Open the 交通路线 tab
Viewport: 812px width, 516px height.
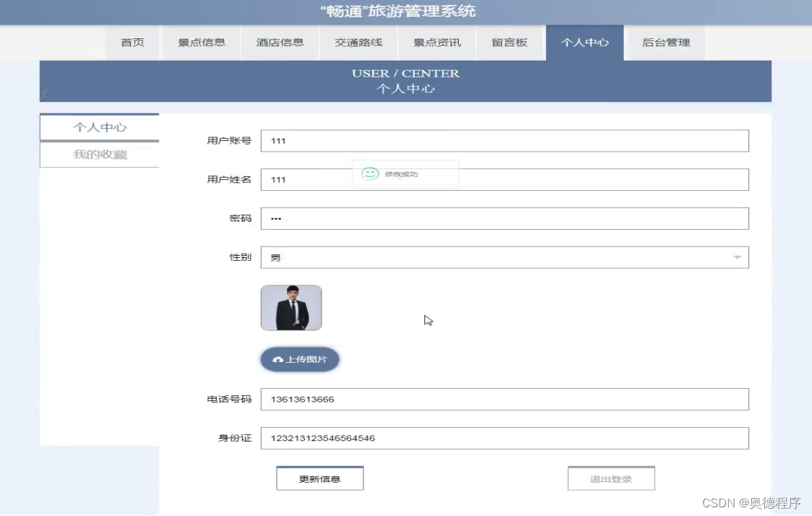pos(358,43)
